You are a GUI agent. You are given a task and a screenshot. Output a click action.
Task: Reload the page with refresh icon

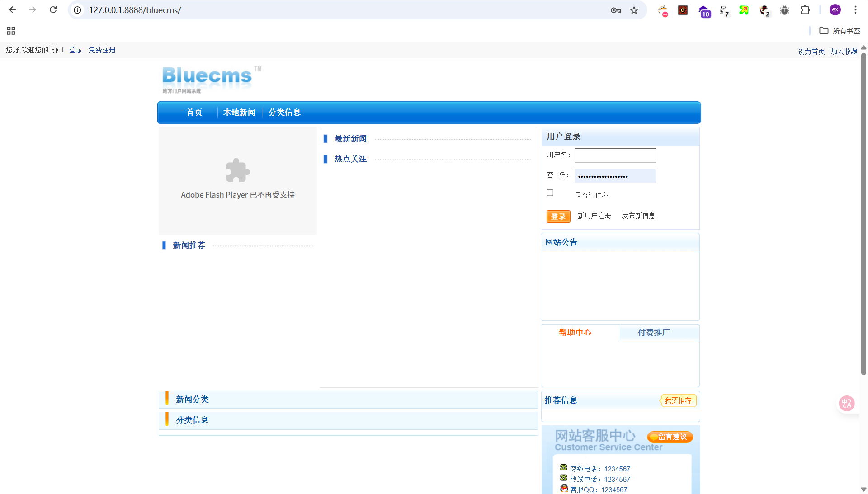(x=53, y=10)
